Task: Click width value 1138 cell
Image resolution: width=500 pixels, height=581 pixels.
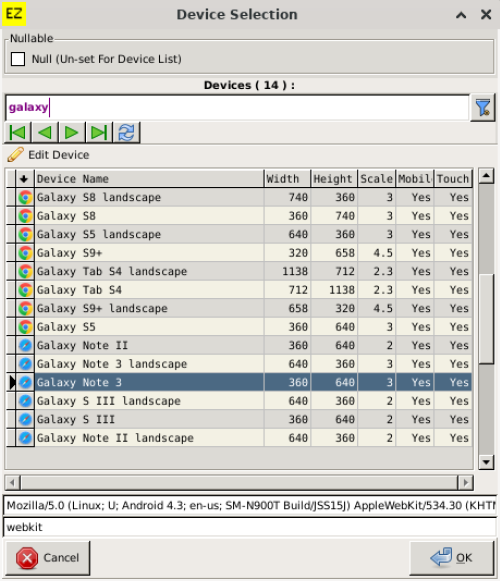Action: point(287,271)
